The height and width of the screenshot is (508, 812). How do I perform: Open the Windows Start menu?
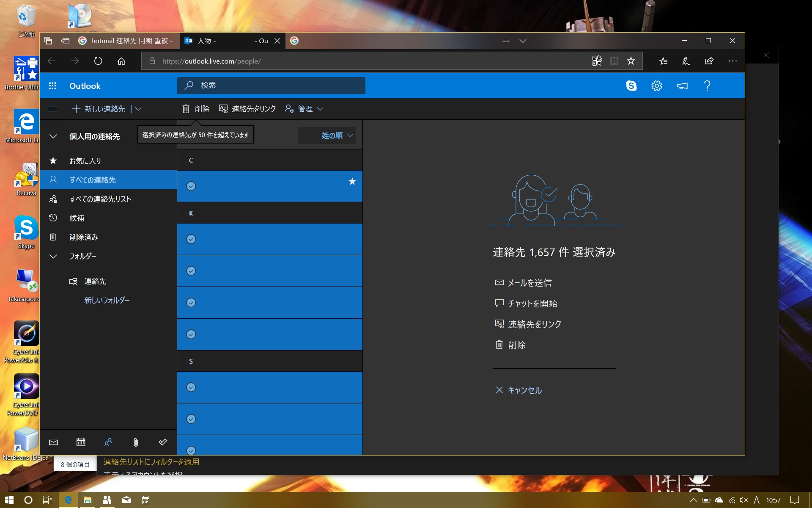9,500
